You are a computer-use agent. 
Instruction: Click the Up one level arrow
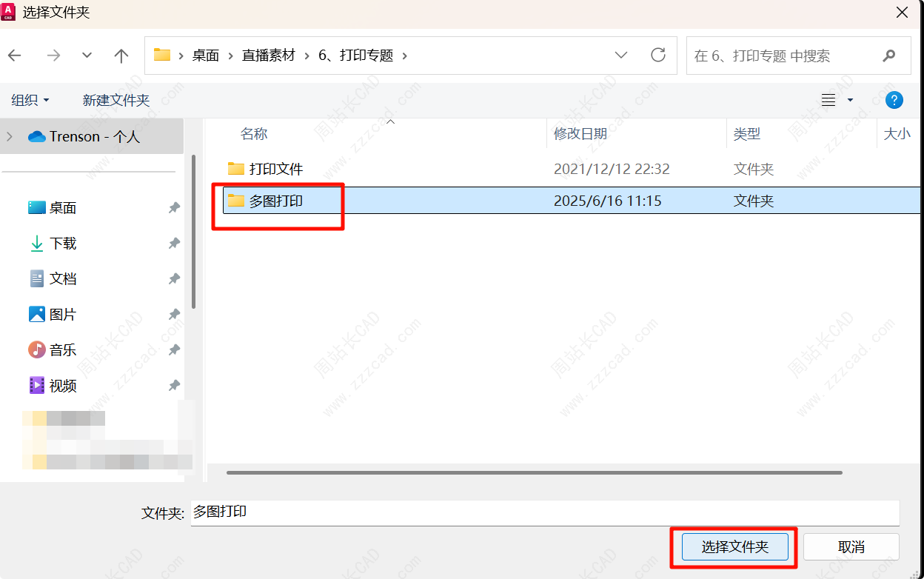[x=121, y=56]
